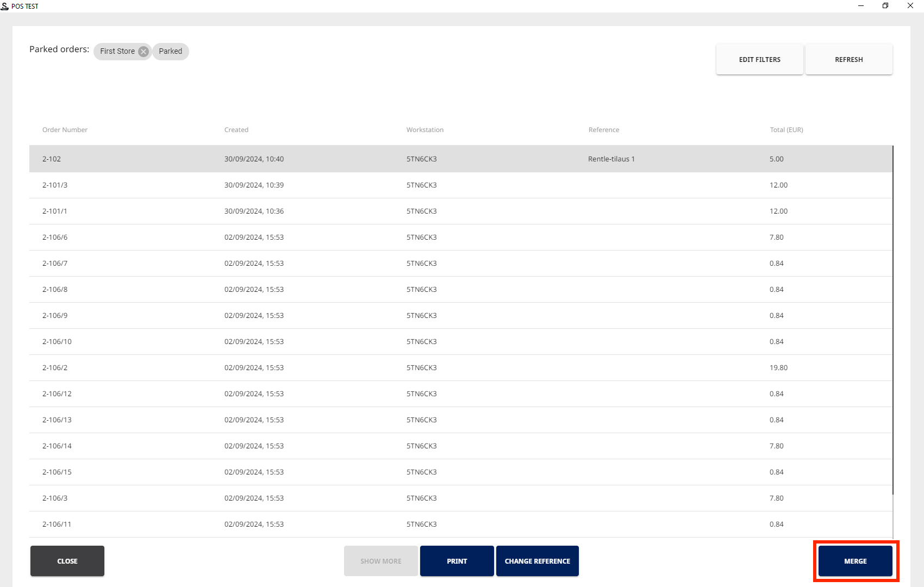Click the Parked filter chip
924x587 pixels.
click(171, 52)
